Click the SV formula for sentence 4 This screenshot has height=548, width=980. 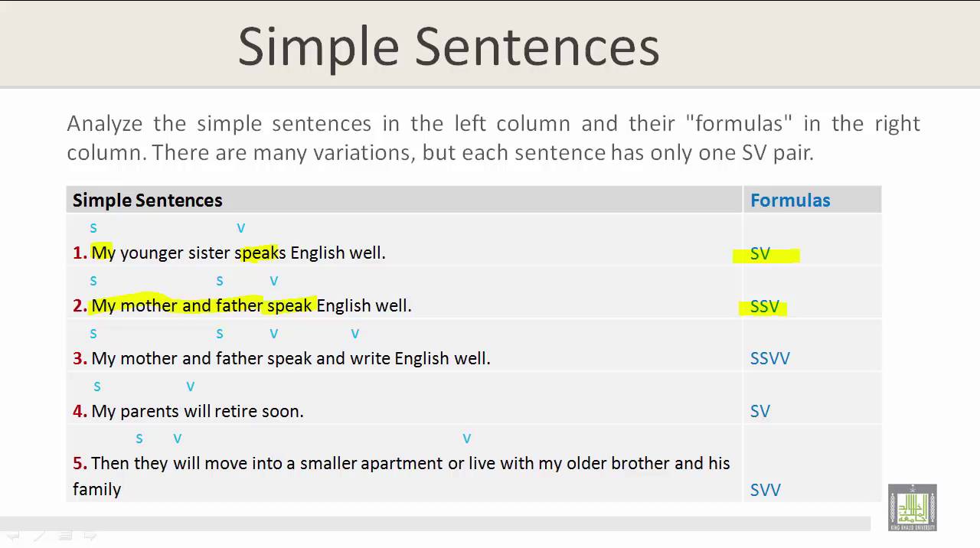pyautogui.click(x=760, y=411)
